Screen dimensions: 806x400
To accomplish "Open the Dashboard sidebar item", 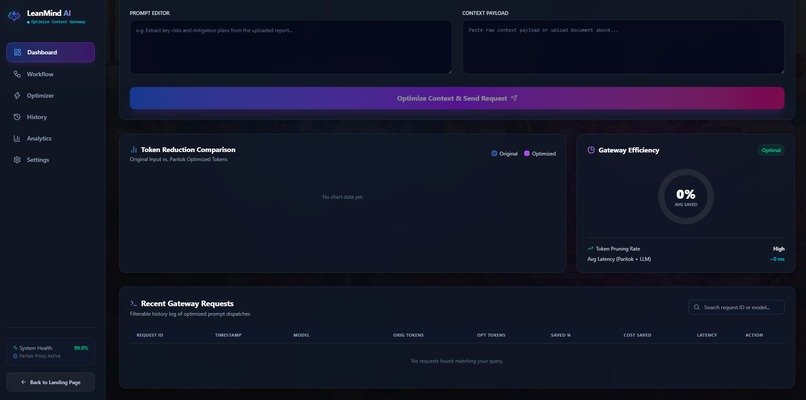I will (50, 52).
